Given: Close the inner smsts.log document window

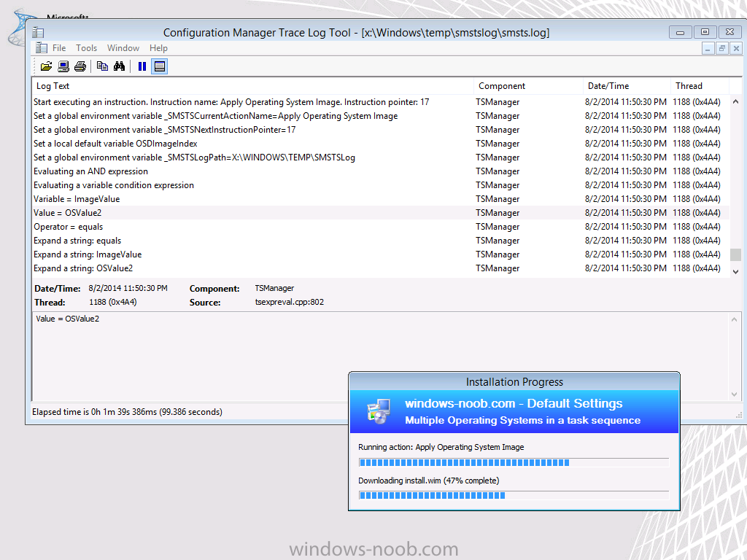Looking at the screenshot, I should tap(736, 48).
